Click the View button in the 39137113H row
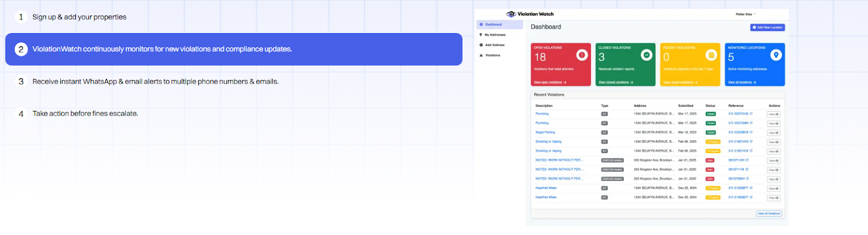 [x=774, y=161]
